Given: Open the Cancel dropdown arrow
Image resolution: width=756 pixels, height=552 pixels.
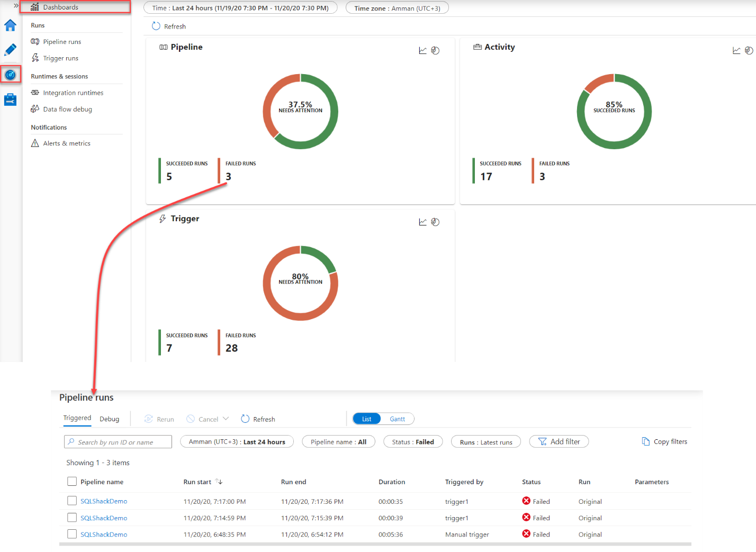Looking at the screenshot, I should 226,419.
